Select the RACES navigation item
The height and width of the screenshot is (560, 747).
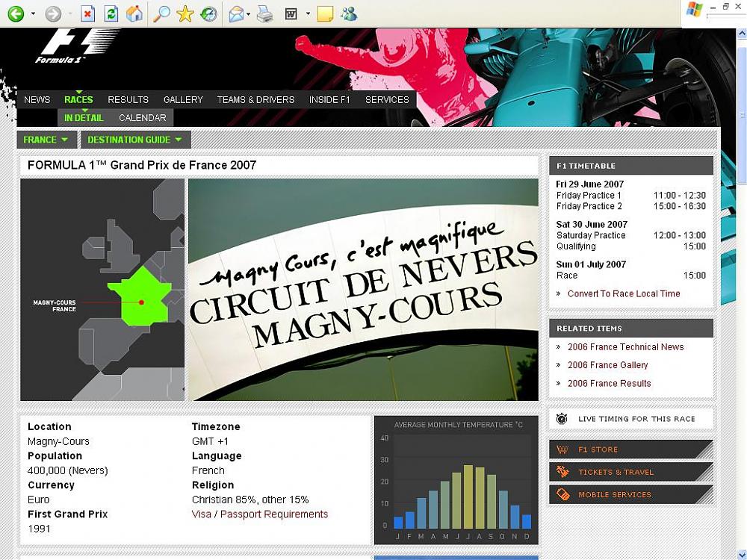click(x=78, y=99)
